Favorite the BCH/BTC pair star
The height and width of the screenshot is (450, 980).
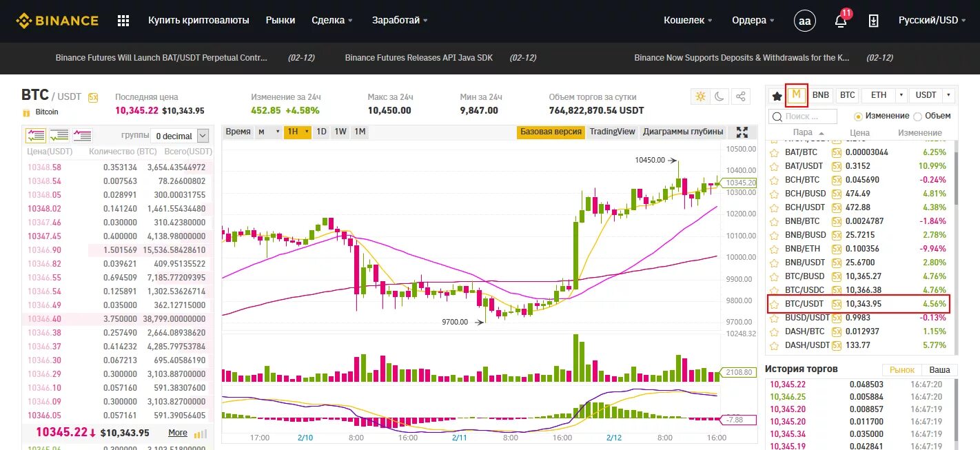tap(774, 180)
